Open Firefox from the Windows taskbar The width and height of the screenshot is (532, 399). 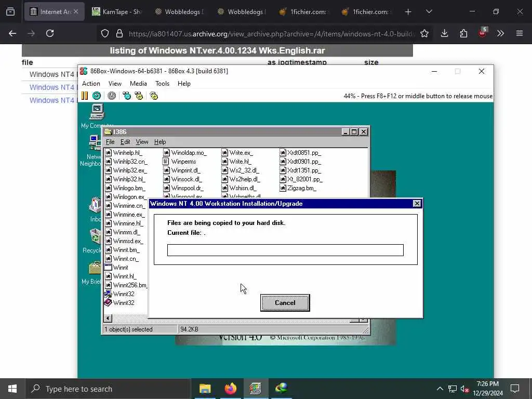(x=230, y=389)
